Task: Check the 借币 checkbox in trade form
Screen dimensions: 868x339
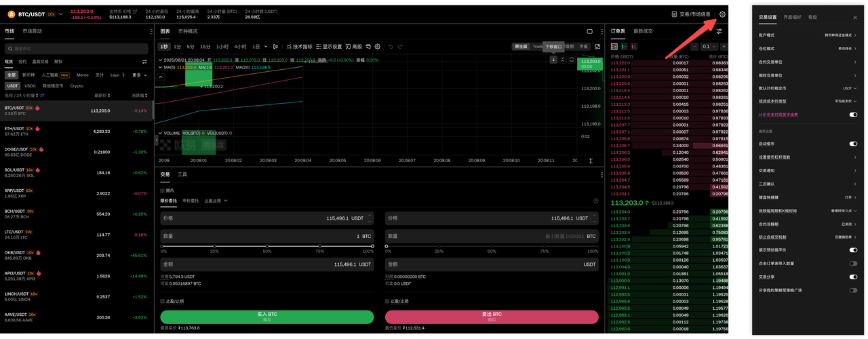Action: click(x=163, y=191)
